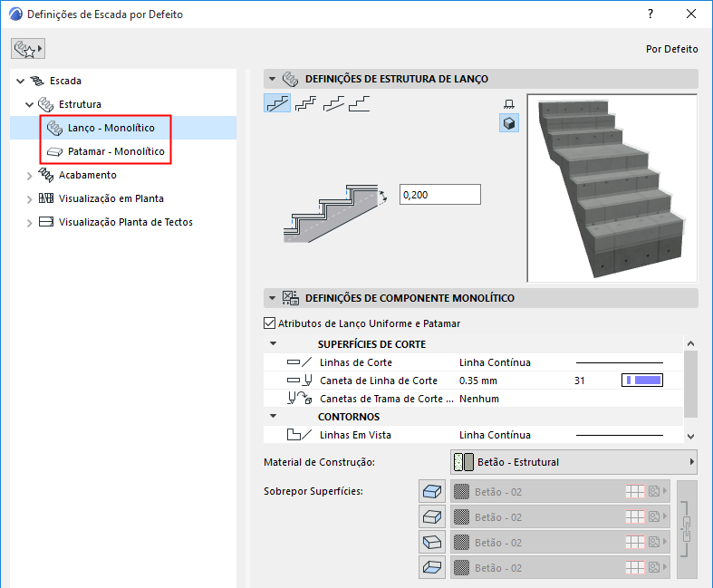The width and height of the screenshot is (713, 588).
Task: Click the 0,200 thickness input field
Action: coord(439,195)
